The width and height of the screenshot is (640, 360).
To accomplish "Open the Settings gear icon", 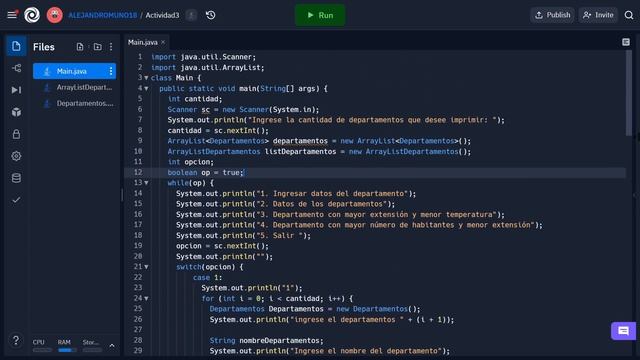I will tap(16, 156).
